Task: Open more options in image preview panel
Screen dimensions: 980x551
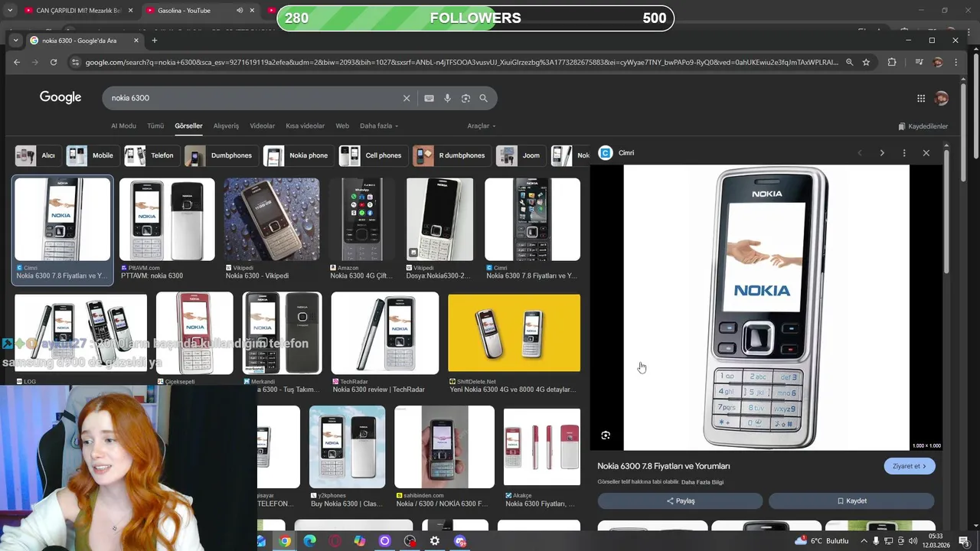Action: [x=904, y=153]
